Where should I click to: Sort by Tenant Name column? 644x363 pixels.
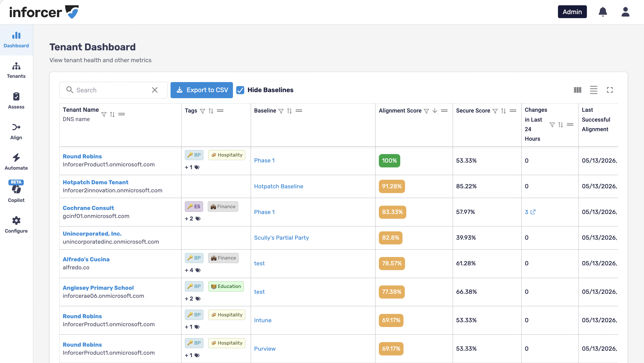point(112,115)
